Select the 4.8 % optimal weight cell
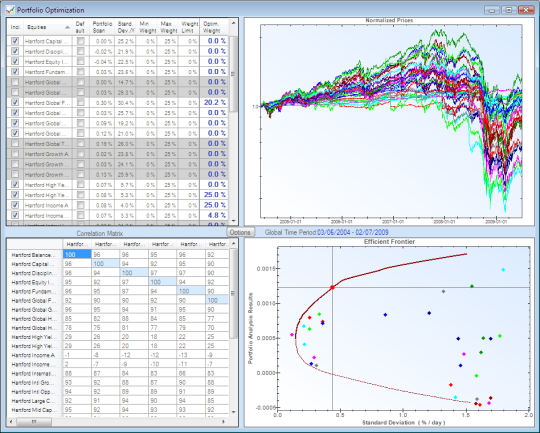This screenshot has width=540, height=433. point(214,215)
